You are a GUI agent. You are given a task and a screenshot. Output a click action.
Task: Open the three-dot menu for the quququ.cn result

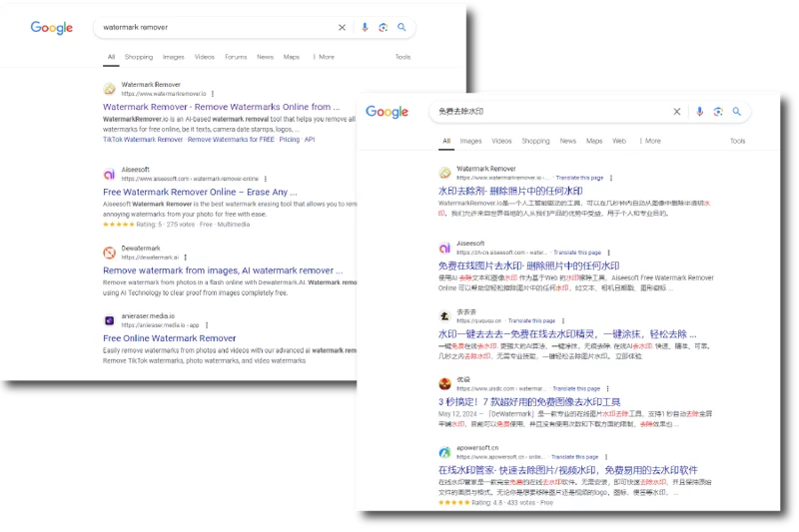pyautogui.click(x=563, y=320)
